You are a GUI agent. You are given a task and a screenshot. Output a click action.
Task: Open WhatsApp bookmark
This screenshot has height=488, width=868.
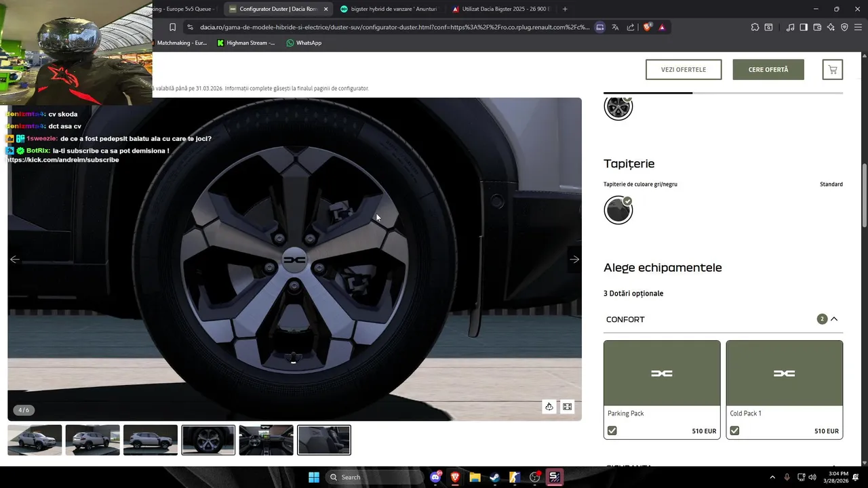(x=304, y=43)
